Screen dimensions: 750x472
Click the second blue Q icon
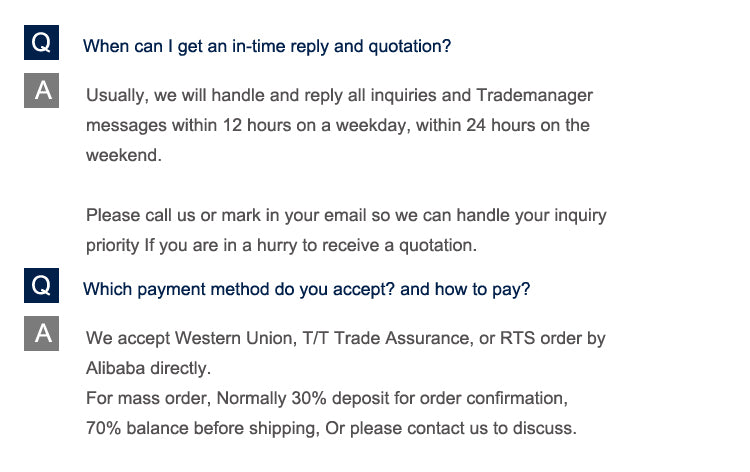pyautogui.click(x=42, y=285)
